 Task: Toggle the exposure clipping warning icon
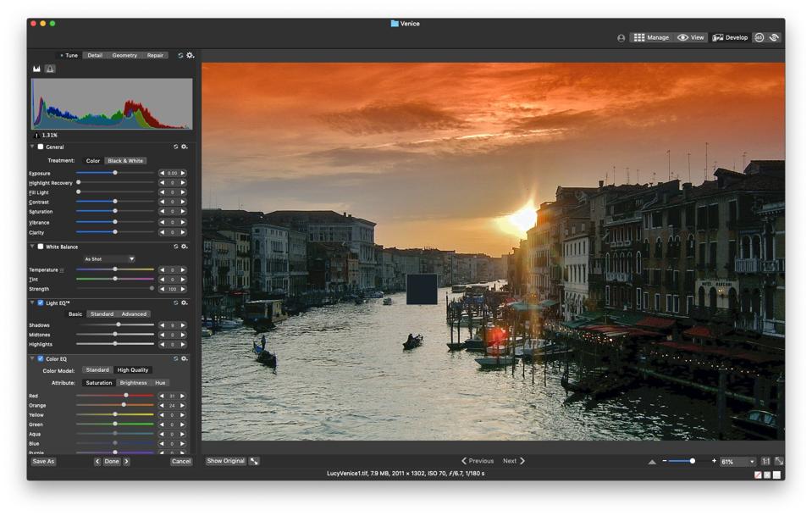(50, 69)
